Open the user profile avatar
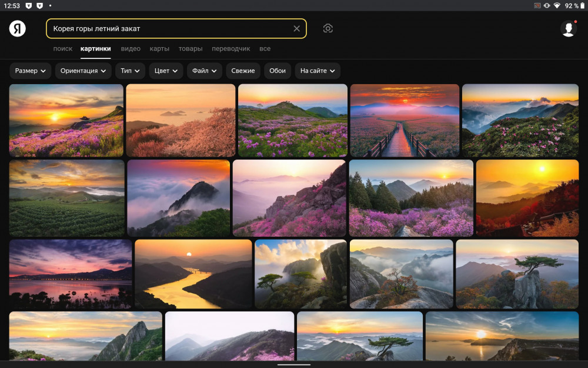This screenshot has height=368, width=588. [569, 28]
